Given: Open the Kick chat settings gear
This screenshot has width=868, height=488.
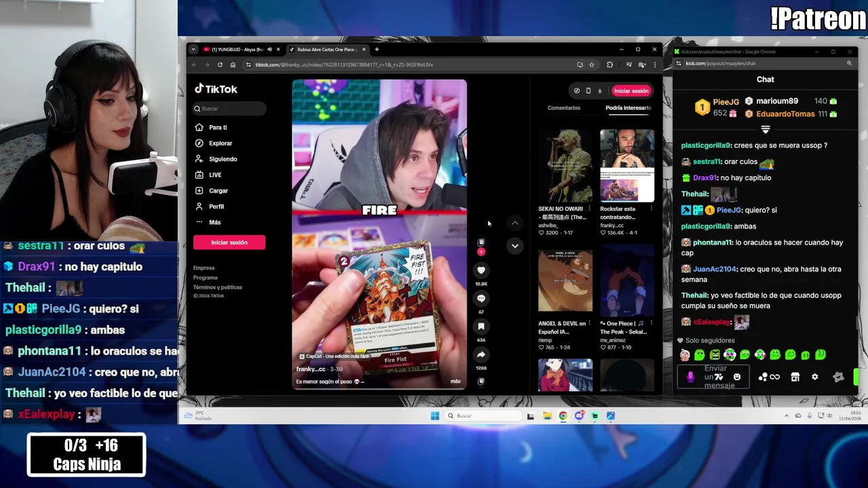Looking at the screenshot, I should 814,377.
